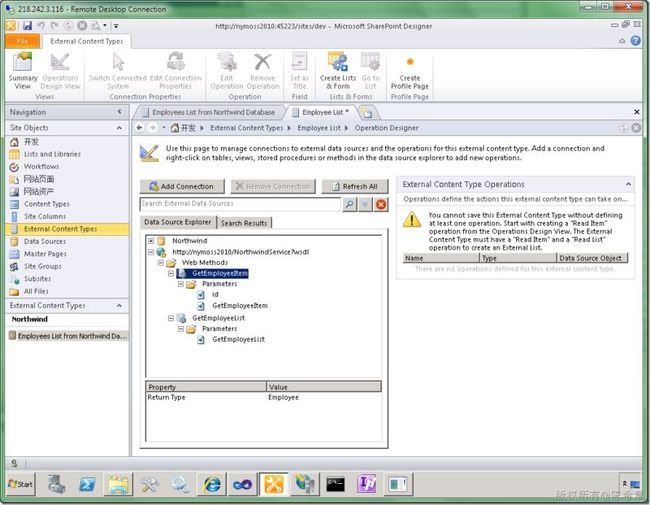Viewport: 650px width, 505px height.
Task: Click External Content Types breadcrumb link
Action: coord(246,128)
